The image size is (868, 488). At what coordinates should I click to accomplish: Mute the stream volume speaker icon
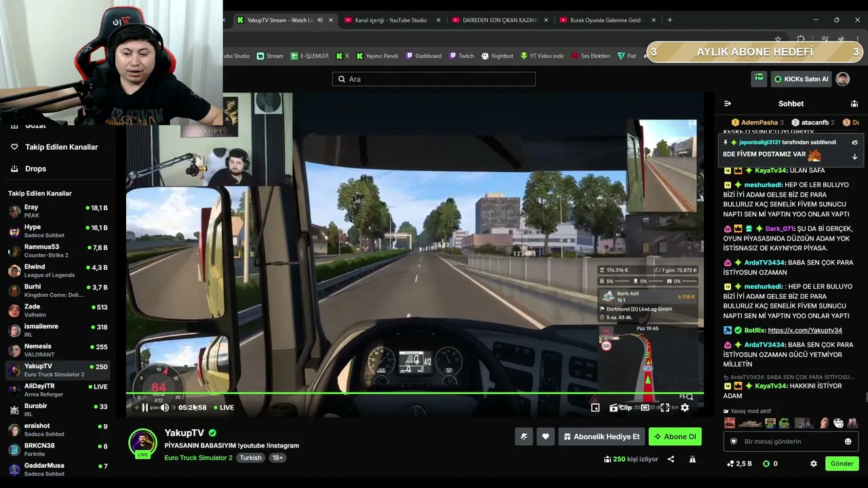[x=164, y=407]
